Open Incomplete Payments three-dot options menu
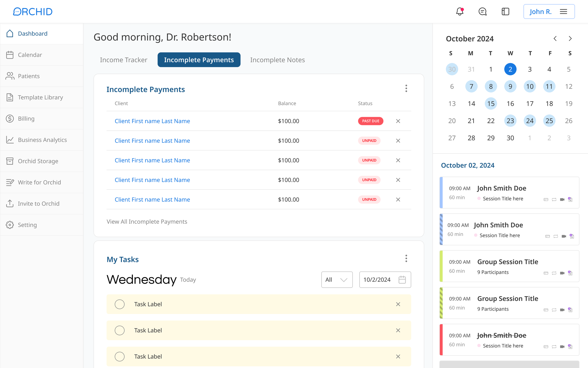 [406, 88]
